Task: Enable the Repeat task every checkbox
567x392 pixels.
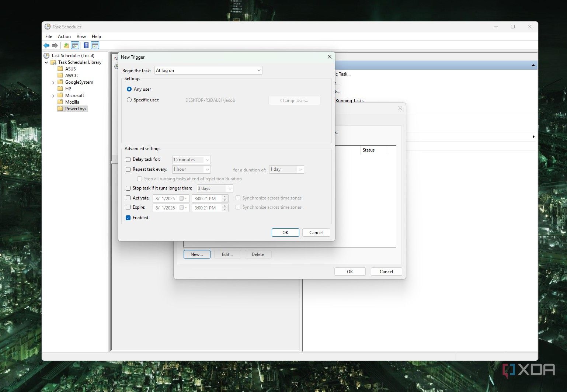Action: point(128,170)
